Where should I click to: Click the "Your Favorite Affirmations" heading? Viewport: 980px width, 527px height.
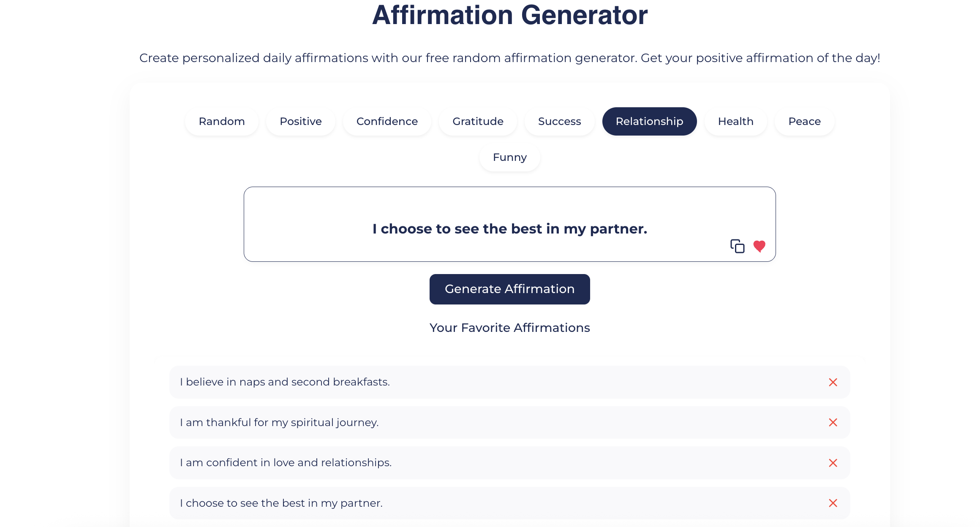tap(509, 327)
